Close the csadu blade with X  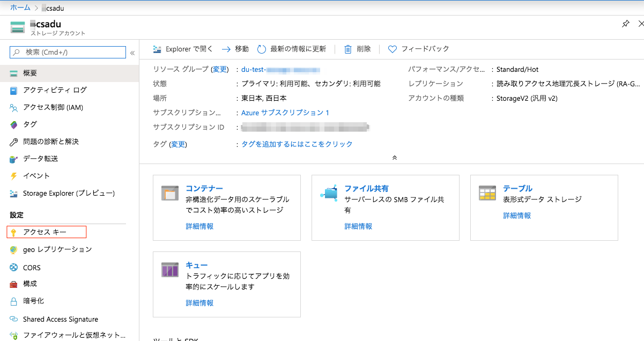coord(641,24)
